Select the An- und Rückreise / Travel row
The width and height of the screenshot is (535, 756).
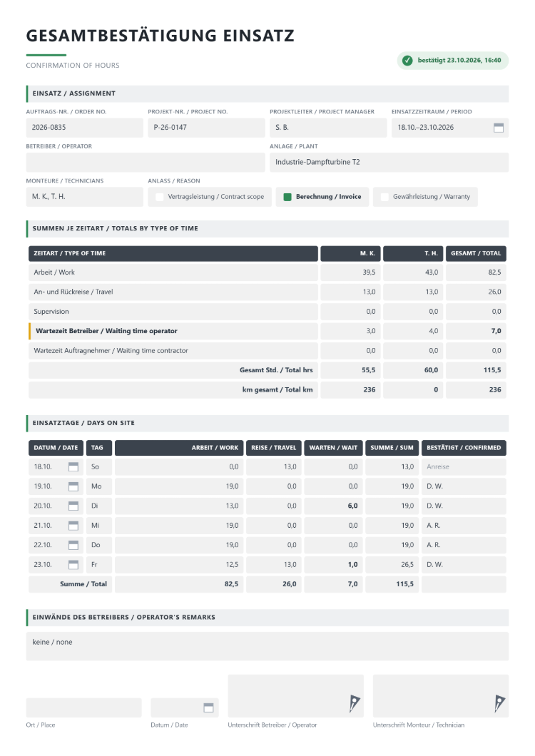click(173, 292)
